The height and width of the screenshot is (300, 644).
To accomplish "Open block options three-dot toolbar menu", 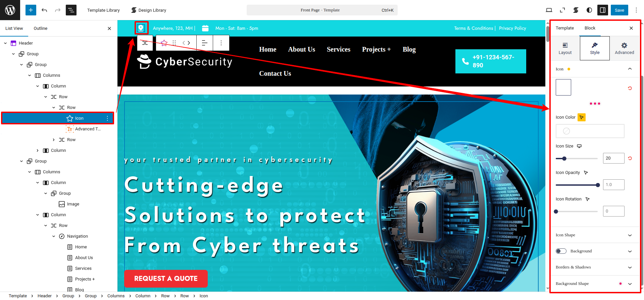I will pyautogui.click(x=221, y=43).
